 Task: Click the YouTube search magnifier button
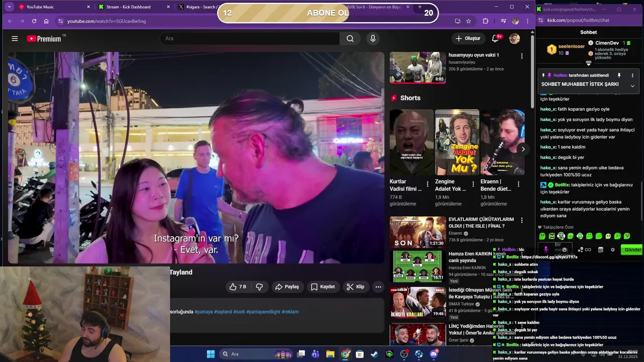click(x=350, y=39)
